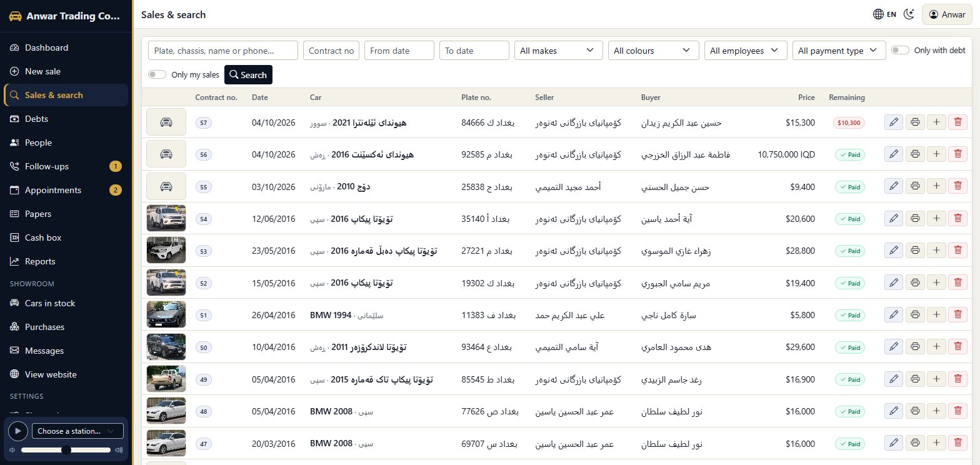Expand the All makes dropdown
The height and width of the screenshot is (465, 980).
(558, 51)
